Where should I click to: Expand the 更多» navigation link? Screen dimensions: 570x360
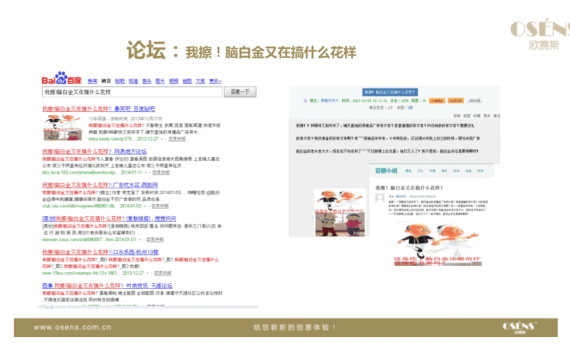(215, 81)
